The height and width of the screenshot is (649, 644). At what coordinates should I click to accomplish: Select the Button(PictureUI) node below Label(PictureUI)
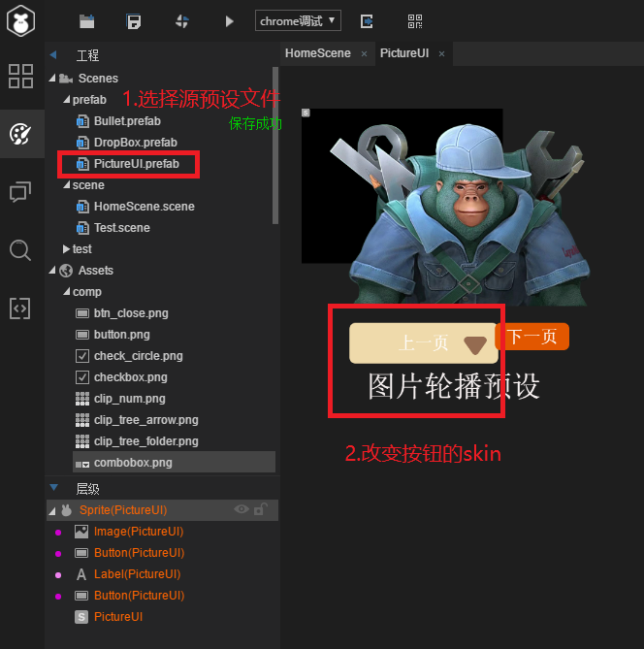click(x=139, y=596)
